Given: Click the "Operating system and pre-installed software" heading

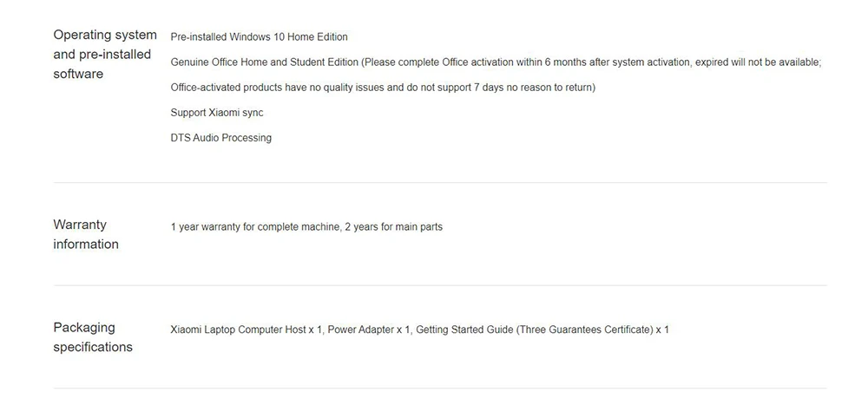Looking at the screenshot, I should point(104,55).
